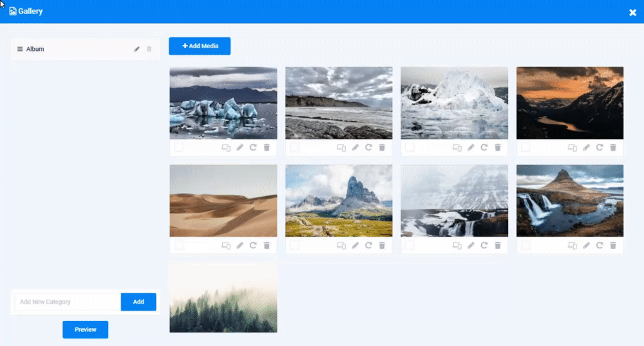Select the grey rocky shore thumbnail
644x346 pixels.
point(339,103)
